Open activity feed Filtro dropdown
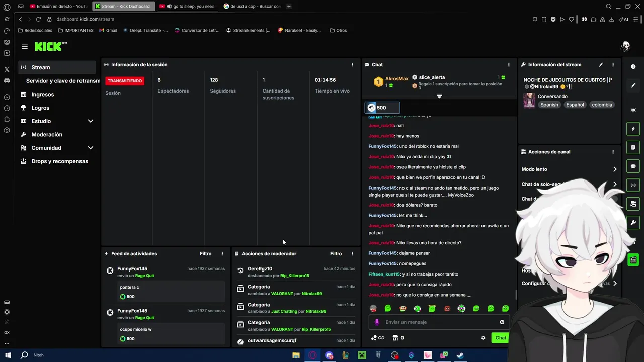644x362 pixels. point(206,254)
